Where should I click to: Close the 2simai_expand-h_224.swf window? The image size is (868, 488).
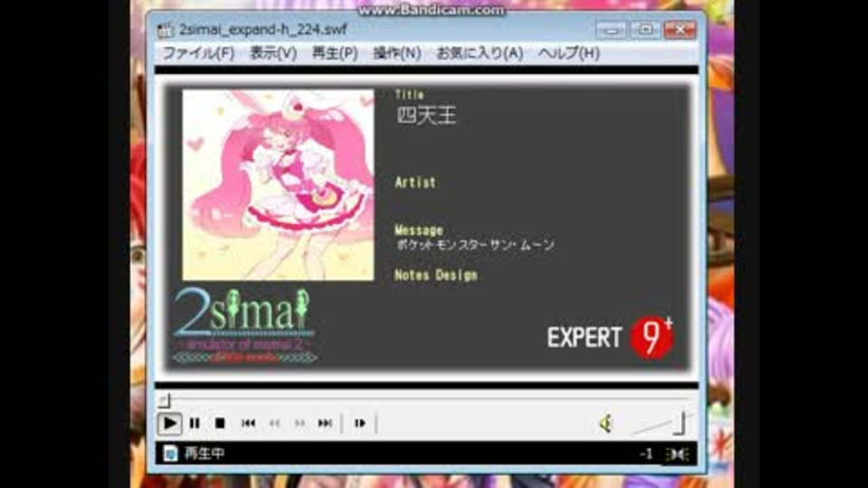coord(680,30)
